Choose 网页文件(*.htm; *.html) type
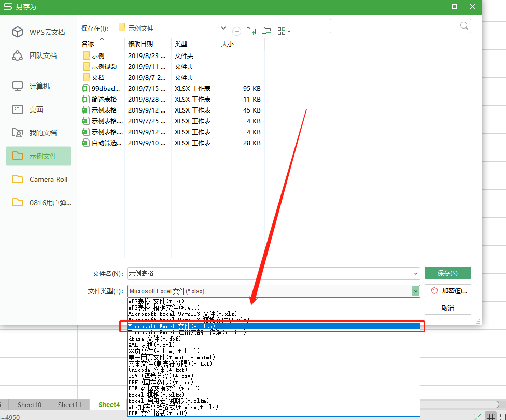The width and height of the screenshot is (506, 420). coord(274,351)
